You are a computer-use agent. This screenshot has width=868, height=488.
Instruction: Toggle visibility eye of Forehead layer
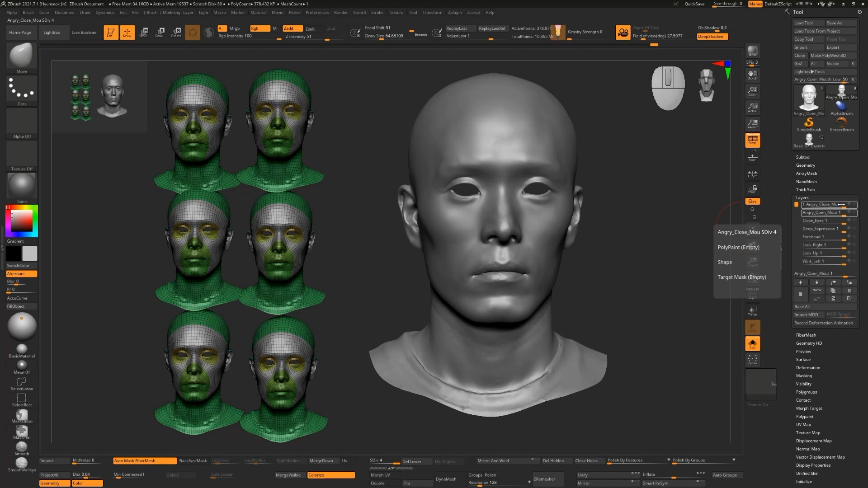tap(854, 237)
